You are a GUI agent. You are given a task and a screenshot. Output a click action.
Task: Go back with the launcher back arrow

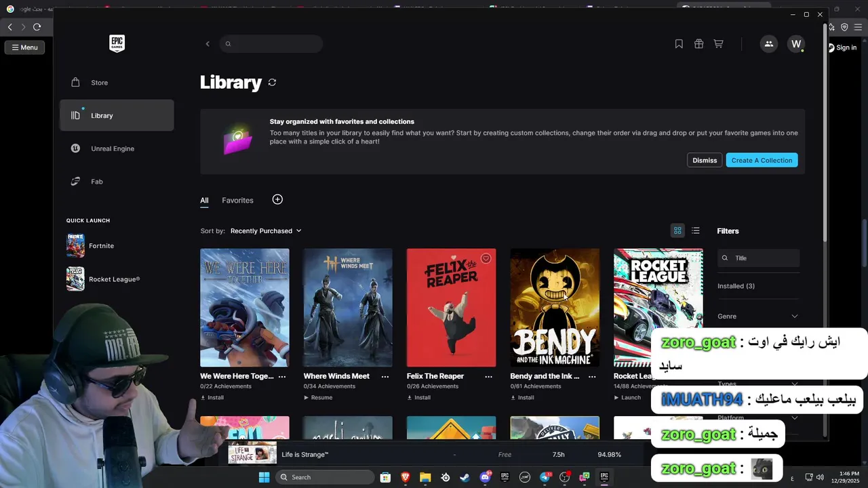[208, 44]
